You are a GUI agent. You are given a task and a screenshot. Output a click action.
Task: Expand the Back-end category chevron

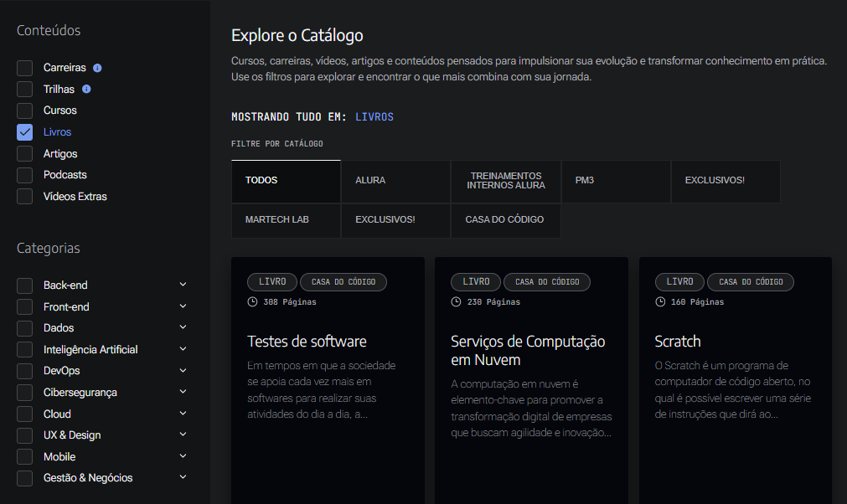183,285
